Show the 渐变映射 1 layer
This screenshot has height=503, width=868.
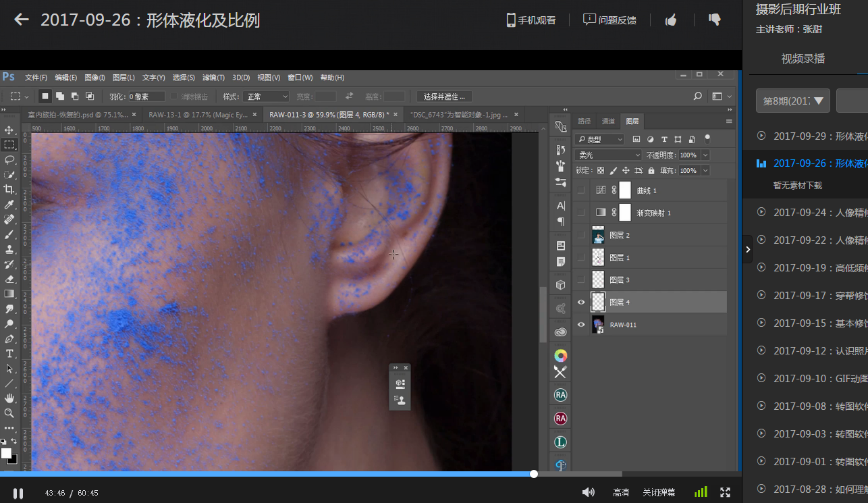click(581, 213)
